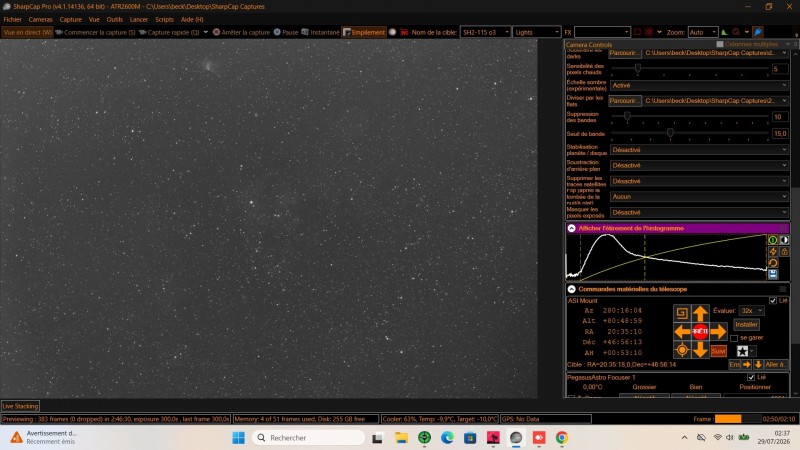800x450 pixels.
Task: Toggle the Empilement live stacking button
Action: click(364, 32)
